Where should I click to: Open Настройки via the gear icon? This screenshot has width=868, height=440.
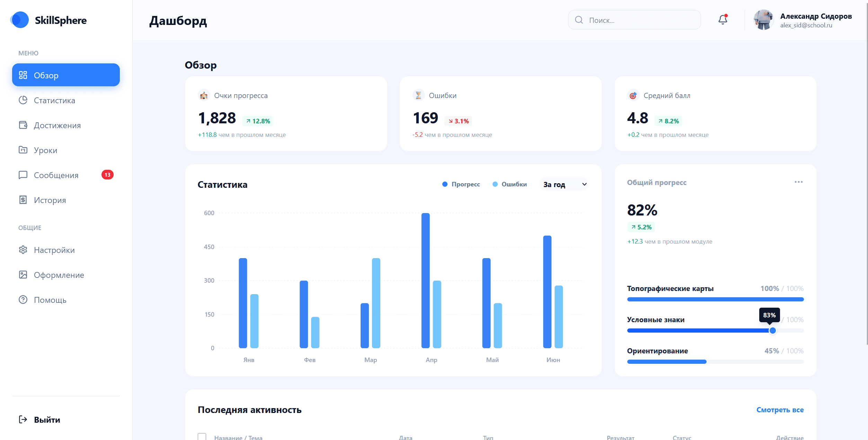click(x=23, y=250)
